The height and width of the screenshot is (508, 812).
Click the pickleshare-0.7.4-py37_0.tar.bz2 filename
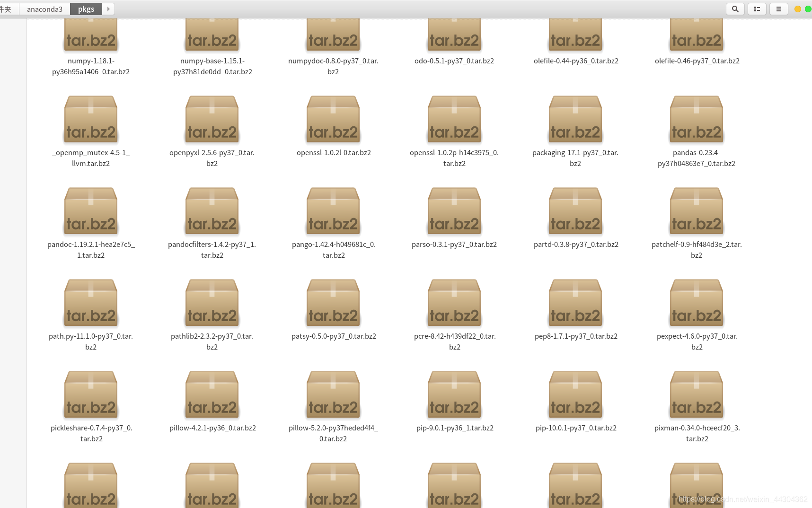(x=91, y=433)
